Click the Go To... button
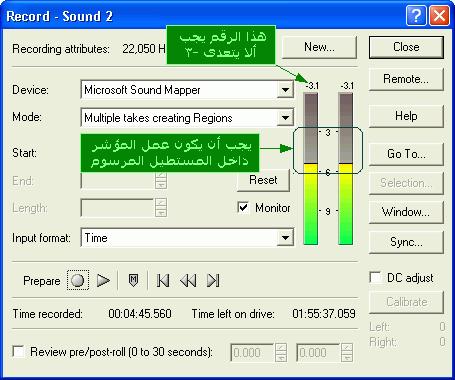This screenshot has width=455, height=380. click(406, 154)
